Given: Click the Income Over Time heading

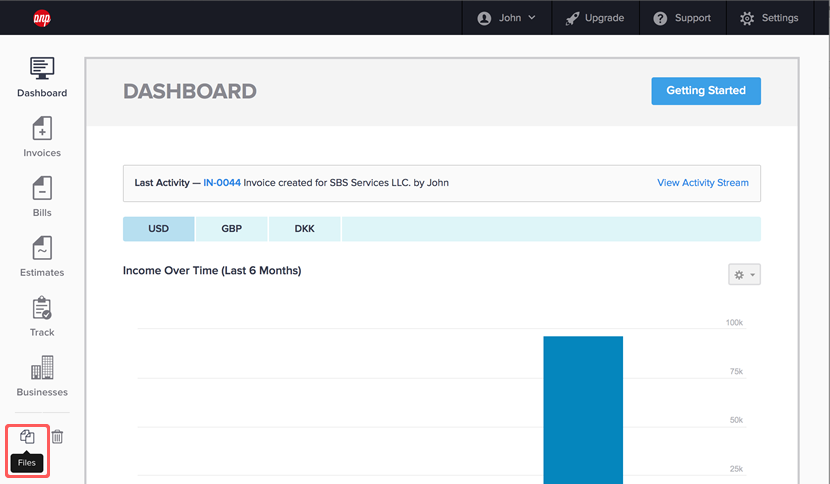Looking at the screenshot, I should [x=212, y=271].
